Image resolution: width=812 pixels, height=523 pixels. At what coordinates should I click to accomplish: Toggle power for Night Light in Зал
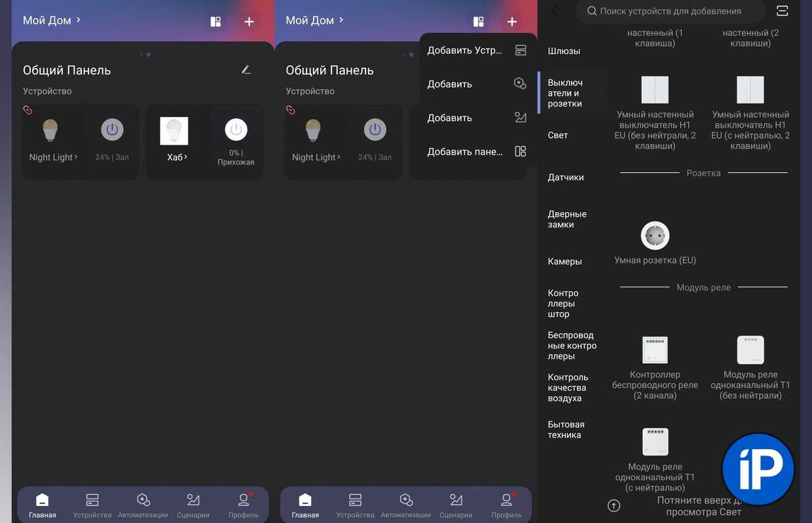[x=112, y=130]
